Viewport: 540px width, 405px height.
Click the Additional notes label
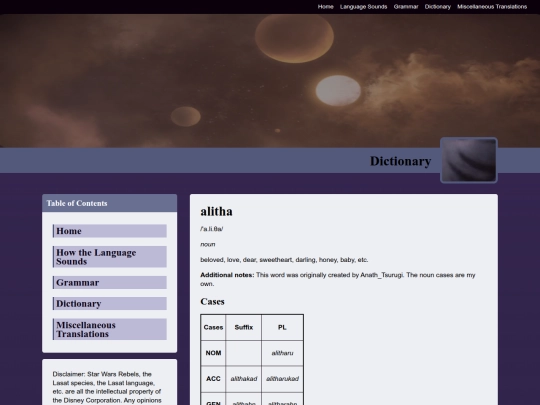click(227, 275)
